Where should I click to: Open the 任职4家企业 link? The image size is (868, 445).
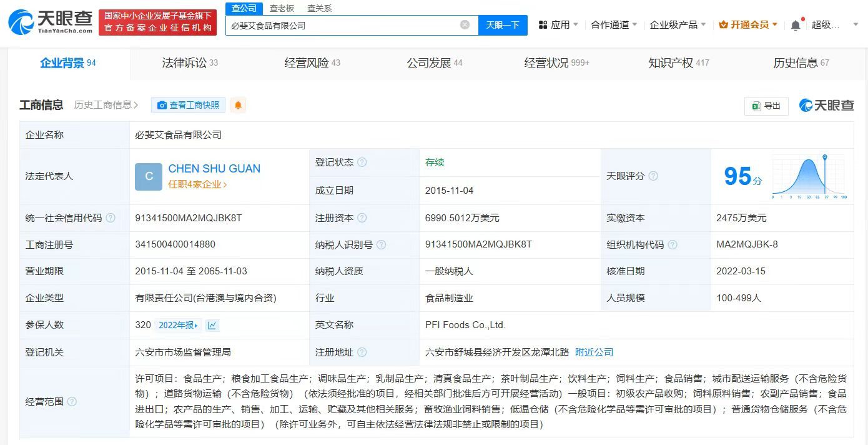click(x=198, y=186)
